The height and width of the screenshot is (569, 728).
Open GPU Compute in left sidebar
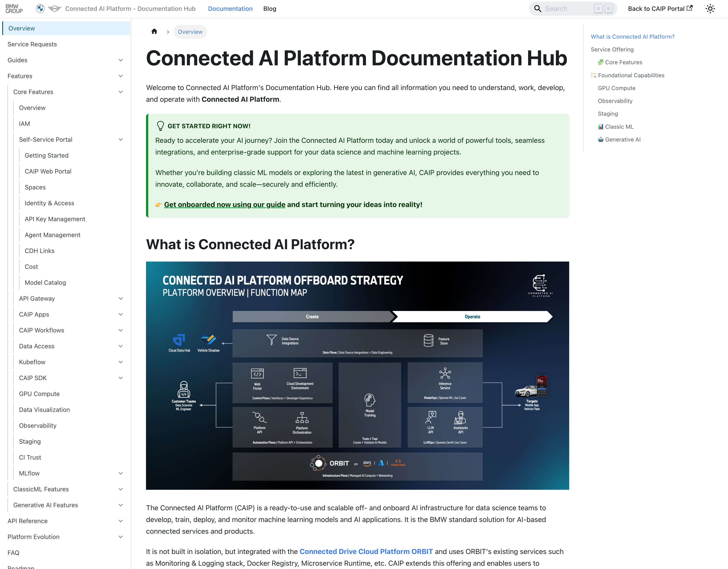tap(39, 394)
